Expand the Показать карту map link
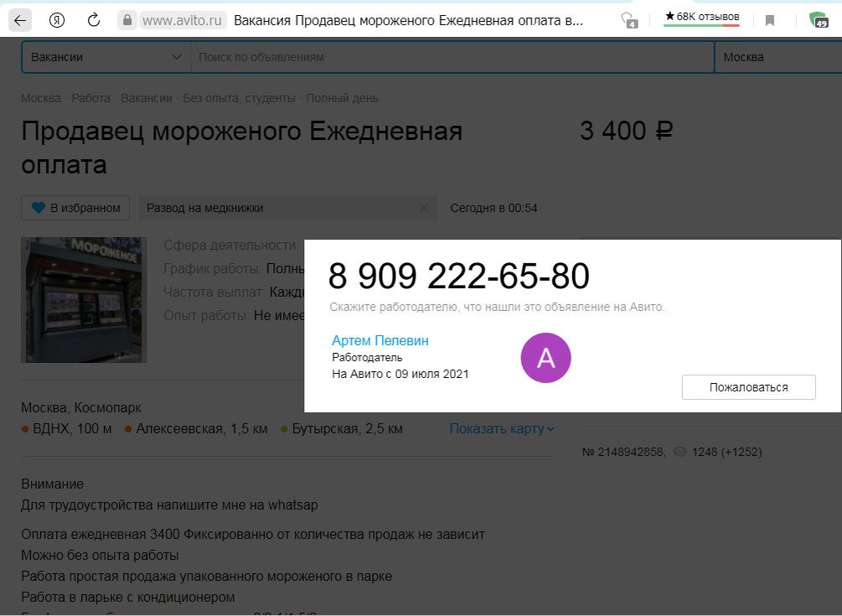 [502, 428]
